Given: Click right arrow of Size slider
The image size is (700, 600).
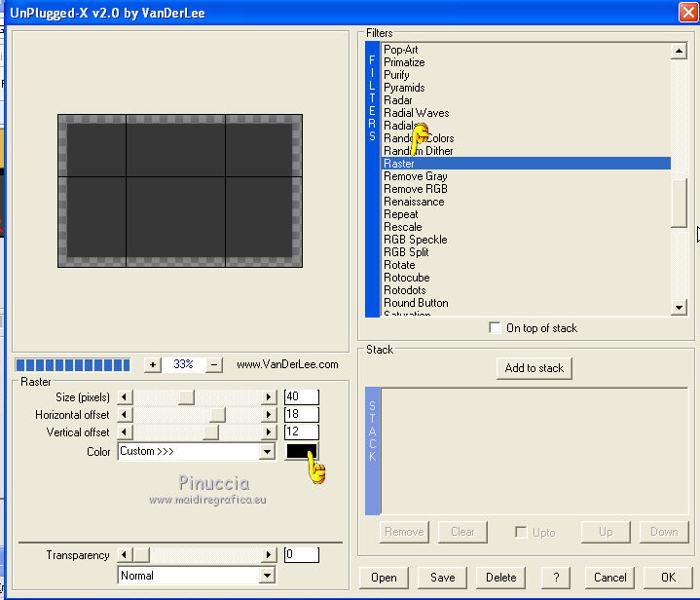Looking at the screenshot, I should tap(269, 396).
